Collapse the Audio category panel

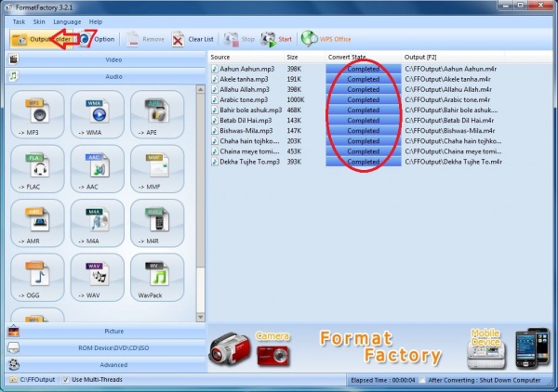coord(106,76)
